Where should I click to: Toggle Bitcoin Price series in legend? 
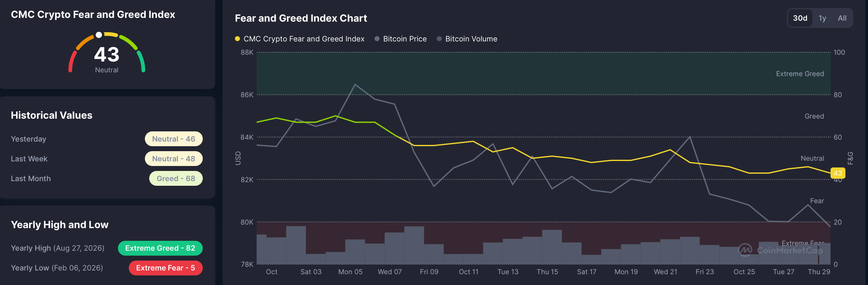pyautogui.click(x=401, y=39)
